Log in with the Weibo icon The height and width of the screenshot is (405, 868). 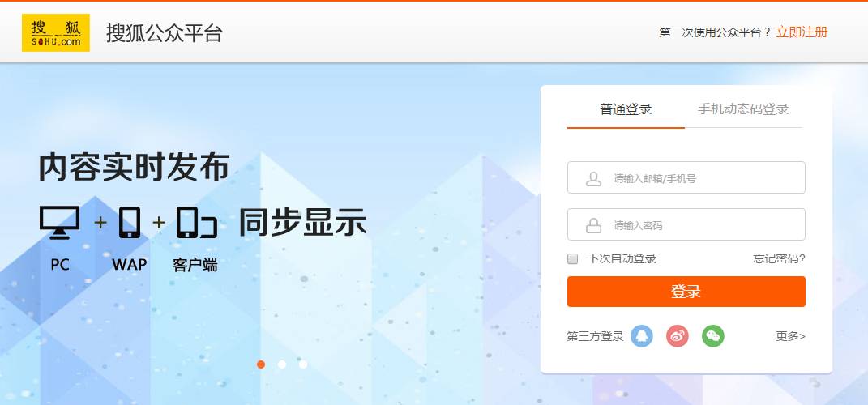click(677, 336)
